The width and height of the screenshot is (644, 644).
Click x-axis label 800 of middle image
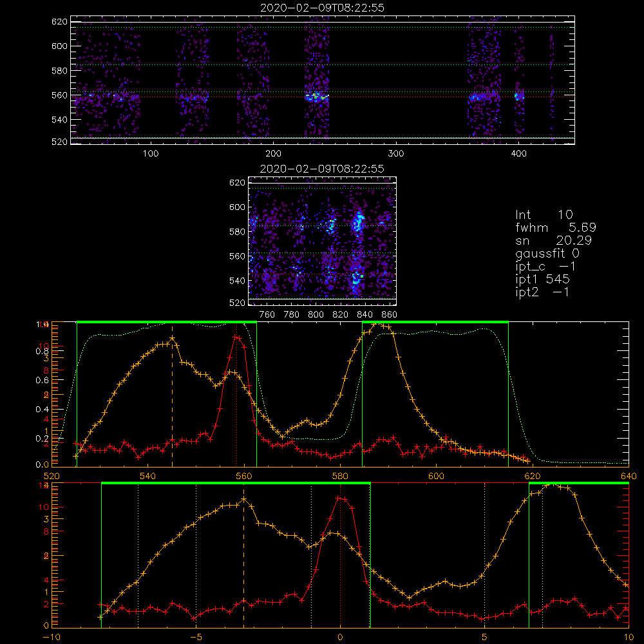click(316, 315)
